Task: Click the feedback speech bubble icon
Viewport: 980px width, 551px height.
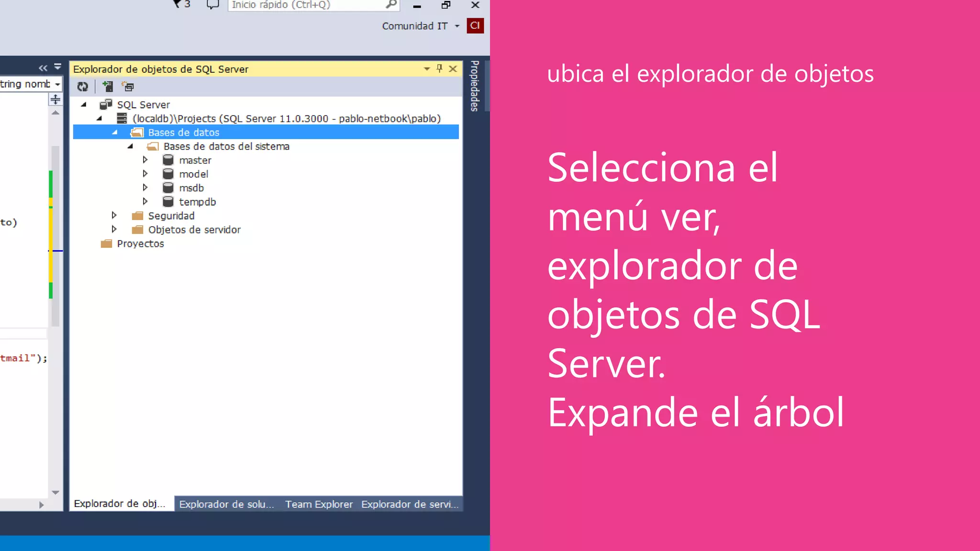Action: tap(212, 5)
